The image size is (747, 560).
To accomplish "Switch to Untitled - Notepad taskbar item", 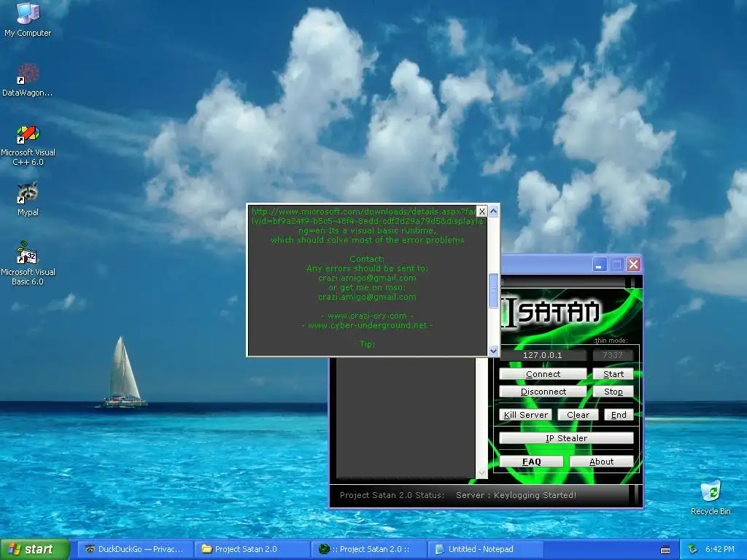I will point(487,549).
